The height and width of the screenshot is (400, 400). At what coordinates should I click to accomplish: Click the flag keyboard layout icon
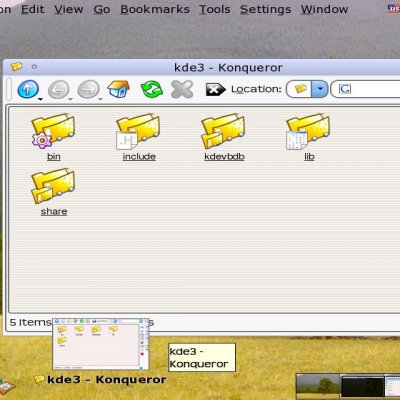[x=394, y=9]
